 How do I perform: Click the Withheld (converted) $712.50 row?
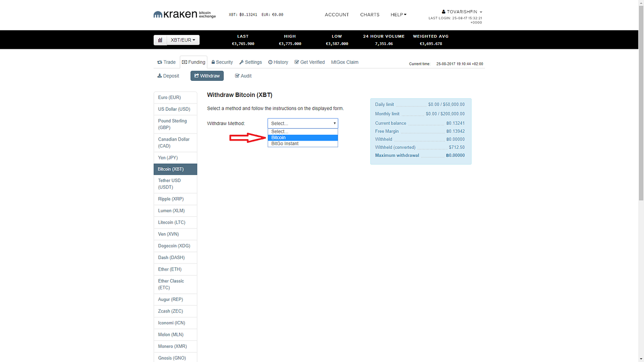(420, 147)
